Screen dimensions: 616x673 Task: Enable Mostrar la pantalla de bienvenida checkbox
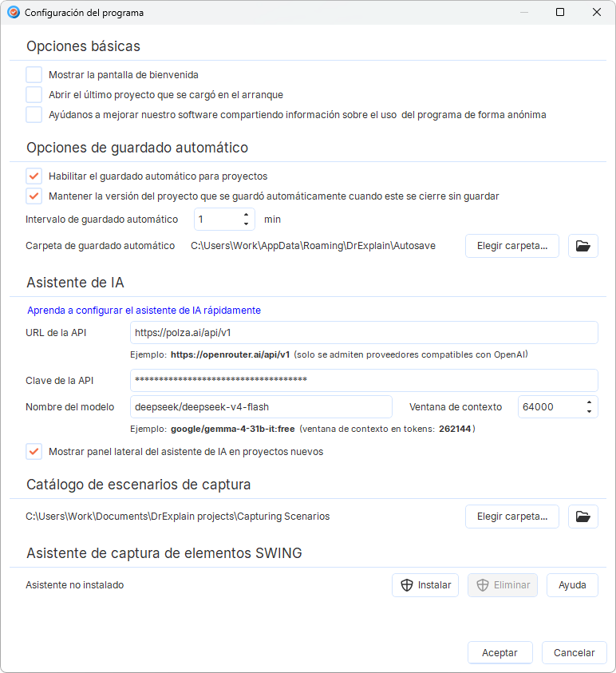click(x=34, y=75)
